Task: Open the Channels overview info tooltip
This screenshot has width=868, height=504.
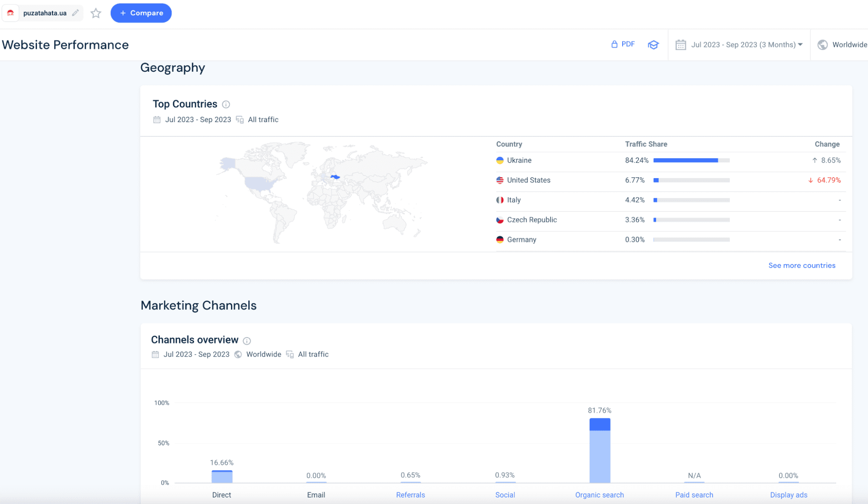Action: click(247, 341)
